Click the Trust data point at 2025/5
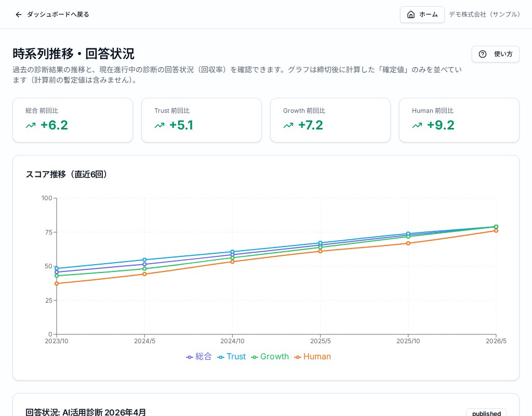Screen dimensions: 532x416 (320, 243)
